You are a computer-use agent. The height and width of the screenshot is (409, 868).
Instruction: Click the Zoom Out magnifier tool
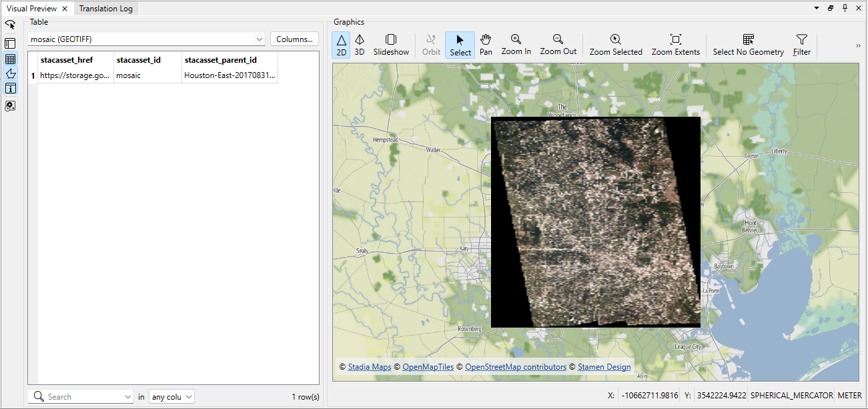(558, 45)
